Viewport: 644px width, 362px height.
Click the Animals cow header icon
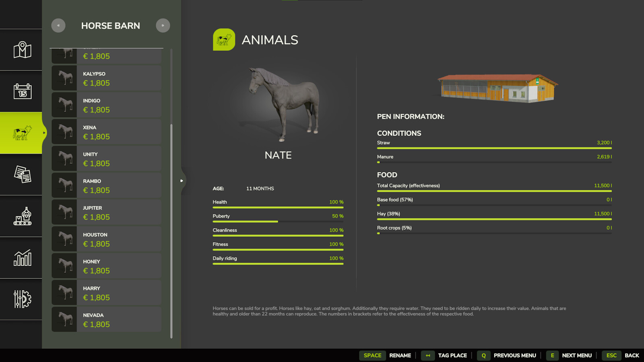[x=224, y=40]
